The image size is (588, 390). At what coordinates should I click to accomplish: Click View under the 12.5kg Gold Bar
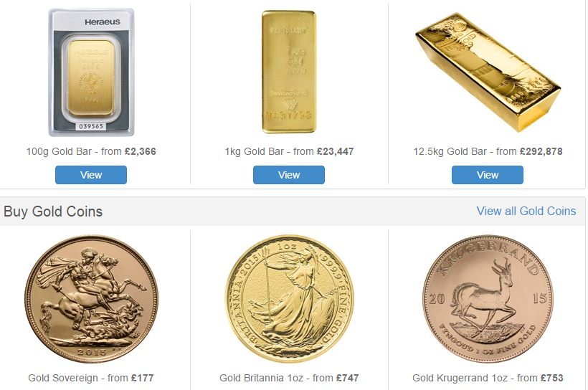[x=488, y=175]
